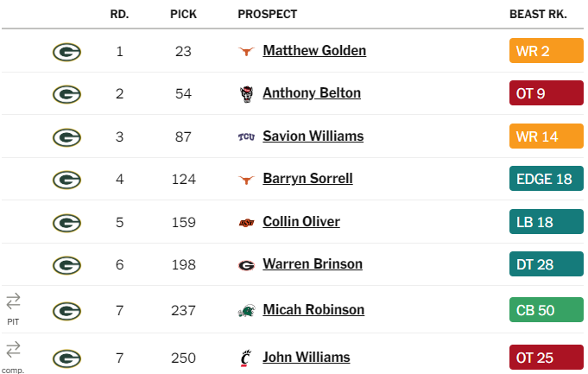Click the orange WR 2 rank badge

[x=547, y=51]
